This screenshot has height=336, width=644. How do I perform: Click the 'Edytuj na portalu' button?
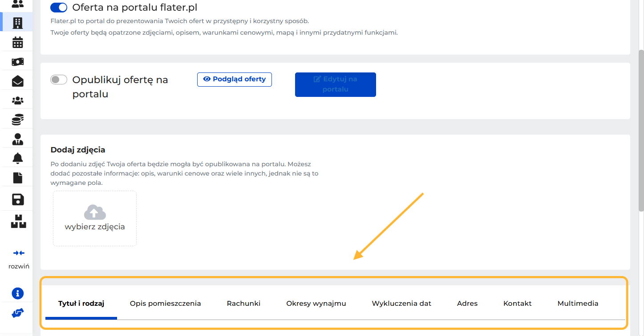(336, 84)
